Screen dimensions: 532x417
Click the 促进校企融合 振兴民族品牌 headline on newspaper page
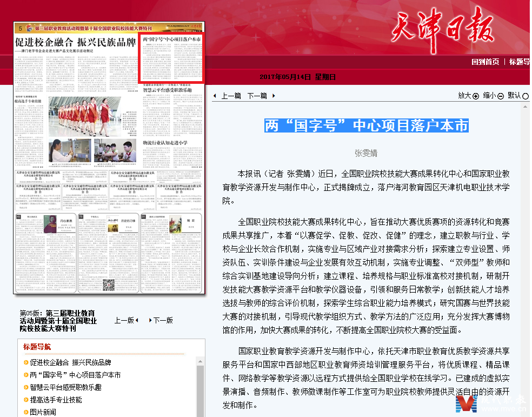(75, 42)
